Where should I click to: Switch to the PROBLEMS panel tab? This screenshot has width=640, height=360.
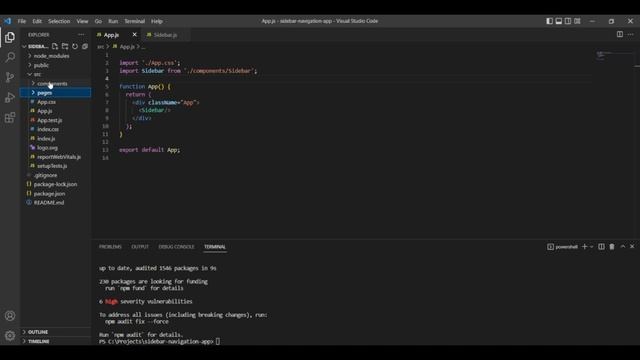click(x=110, y=247)
